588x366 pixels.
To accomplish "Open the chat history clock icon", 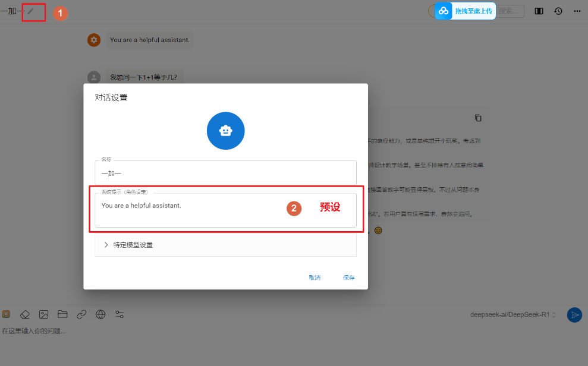I will [x=558, y=11].
